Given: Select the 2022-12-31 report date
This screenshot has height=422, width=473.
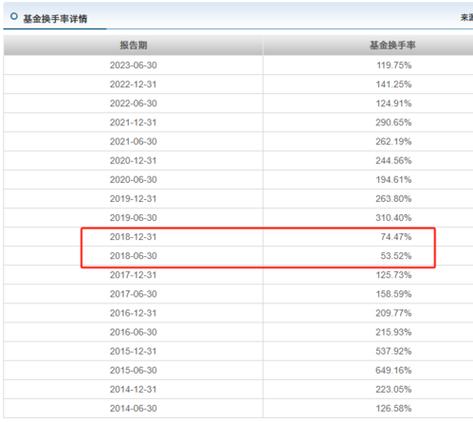Looking at the screenshot, I should [x=133, y=84].
